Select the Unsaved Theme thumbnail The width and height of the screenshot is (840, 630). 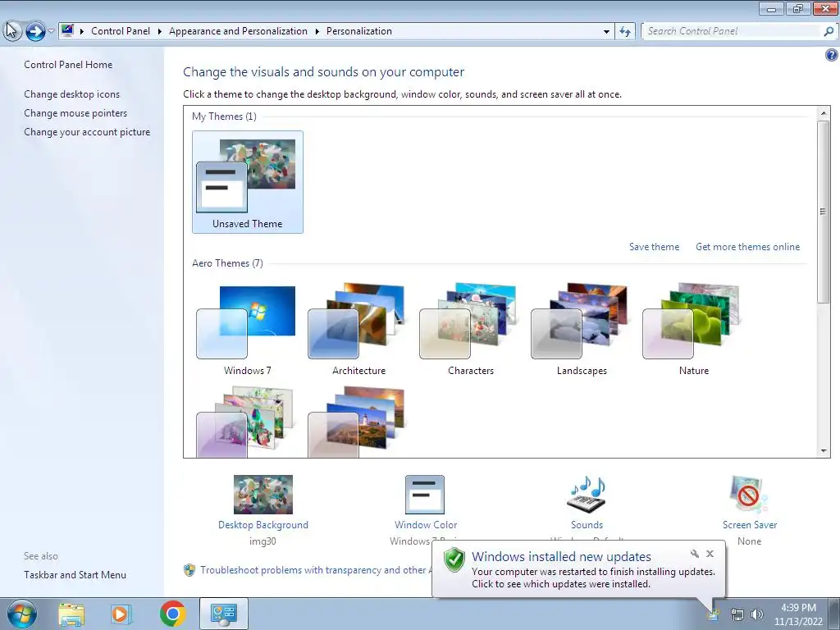(248, 182)
